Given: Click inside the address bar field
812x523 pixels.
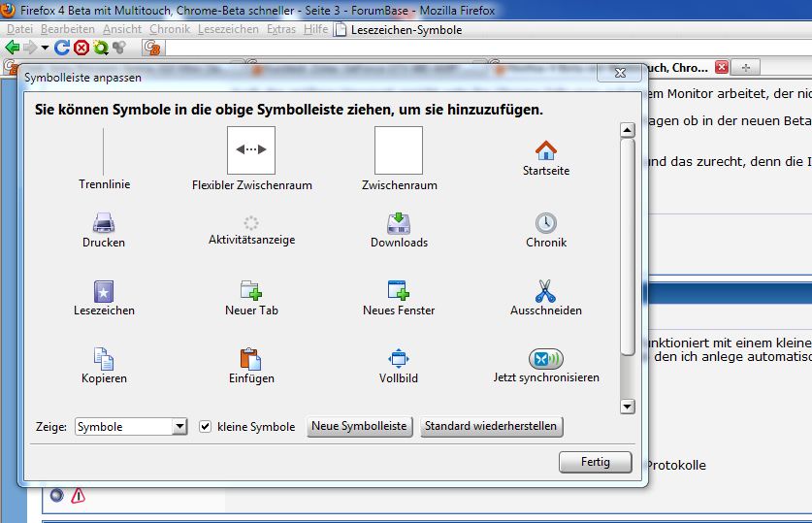Looking at the screenshot, I should (x=487, y=48).
